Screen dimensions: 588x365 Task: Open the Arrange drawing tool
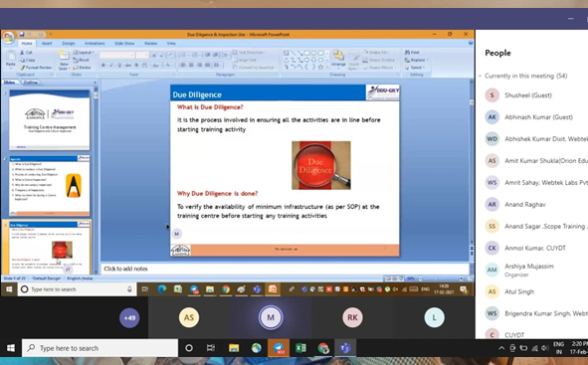(x=338, y=59)
